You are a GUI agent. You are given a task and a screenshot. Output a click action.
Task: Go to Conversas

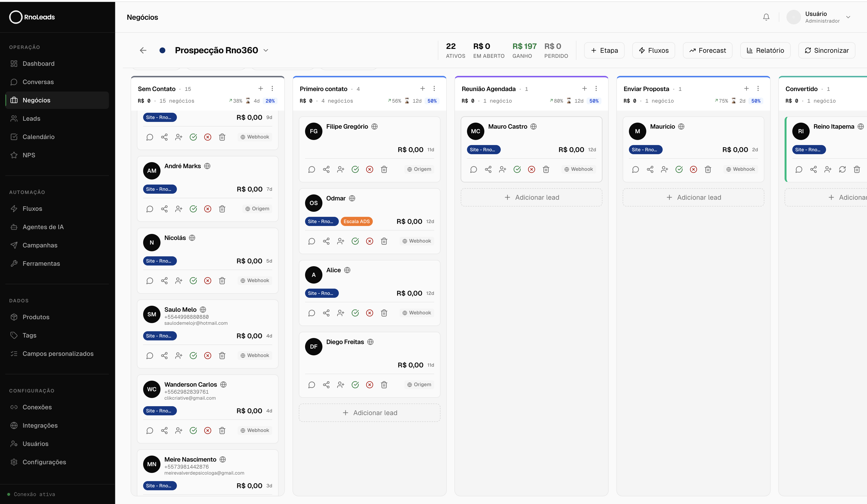(x=57, y=82)
